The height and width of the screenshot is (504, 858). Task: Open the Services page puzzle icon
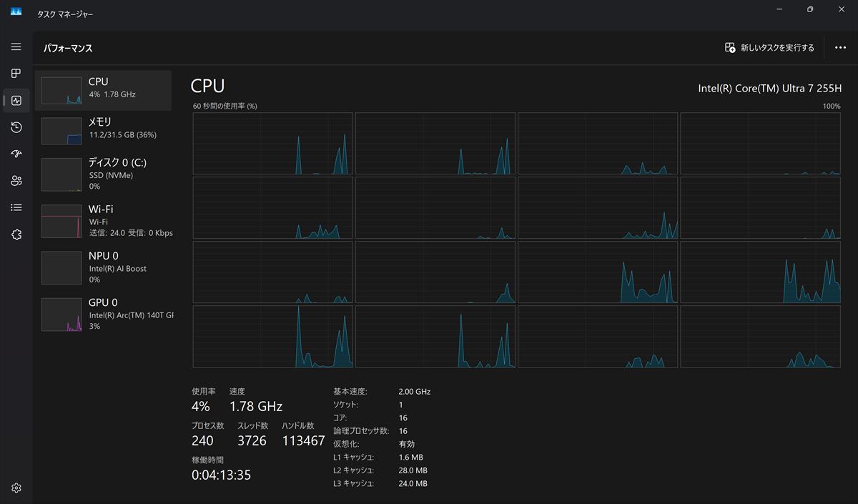pos(16,234)
